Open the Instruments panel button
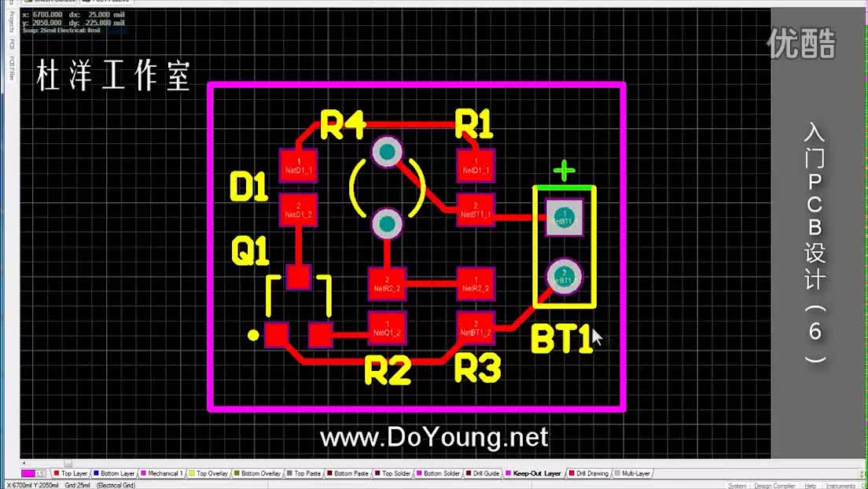Image resolution: width=868 pixels, height=489 pixels. [x=840, y=486]
